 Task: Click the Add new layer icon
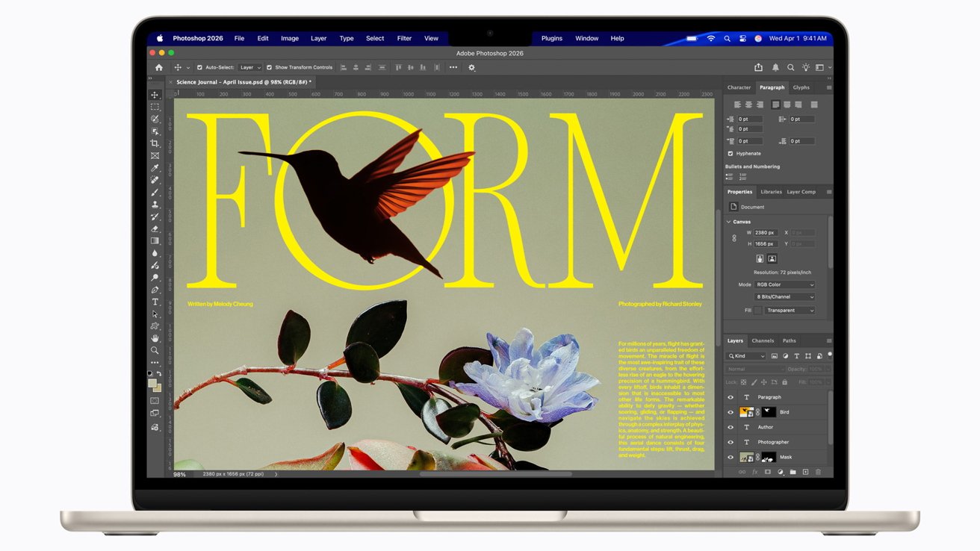[805, 471]
